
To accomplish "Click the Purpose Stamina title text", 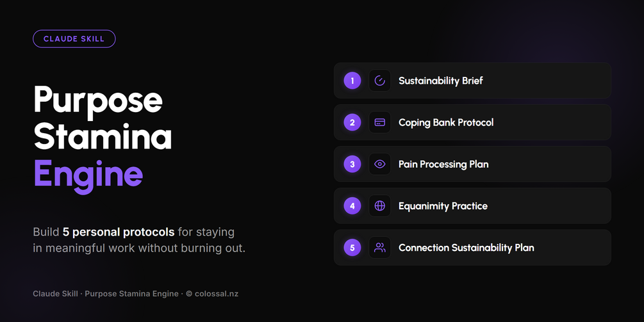I will click(103, 118).
